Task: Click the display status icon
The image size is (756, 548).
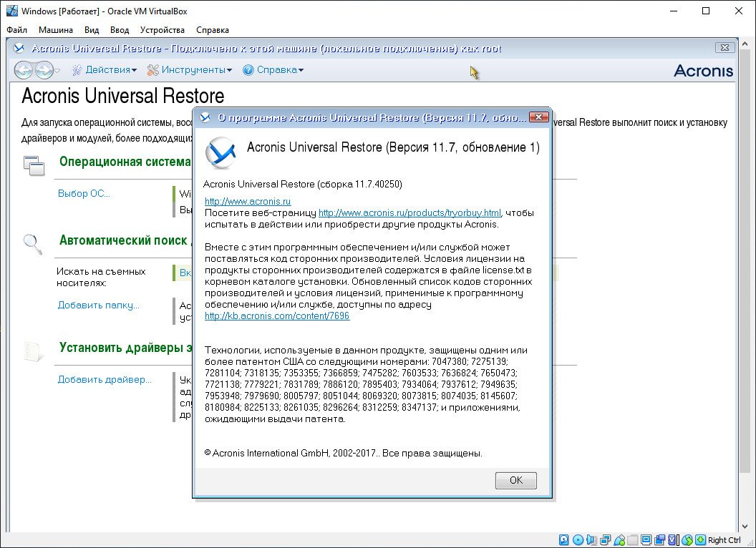Action: pos(646,540)
